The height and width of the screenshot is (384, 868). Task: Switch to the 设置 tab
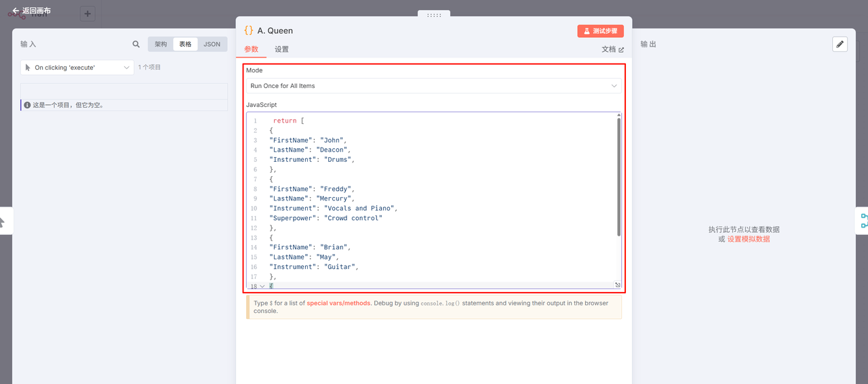tap(281, 49)
